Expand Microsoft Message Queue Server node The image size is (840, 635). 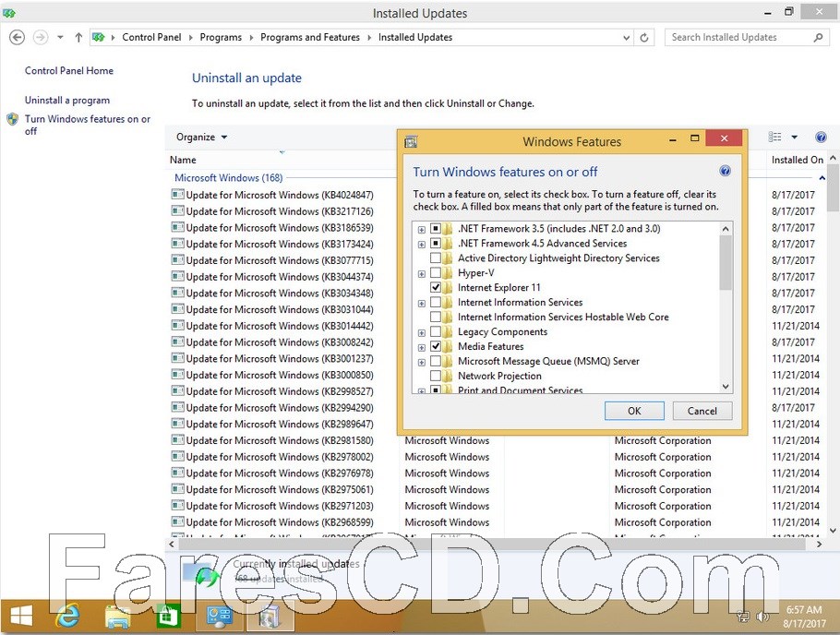point(422,362)
